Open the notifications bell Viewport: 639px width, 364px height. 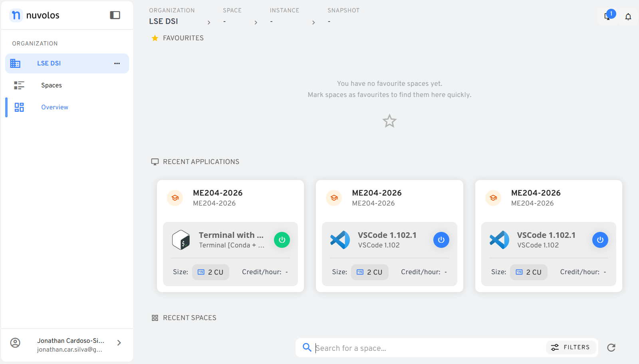click(628, 17)
